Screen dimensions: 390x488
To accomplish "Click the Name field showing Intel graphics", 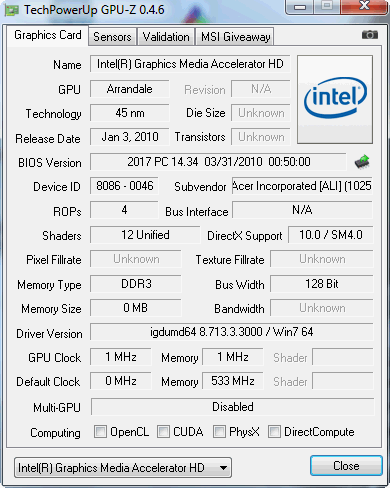I will pos(190,64).
